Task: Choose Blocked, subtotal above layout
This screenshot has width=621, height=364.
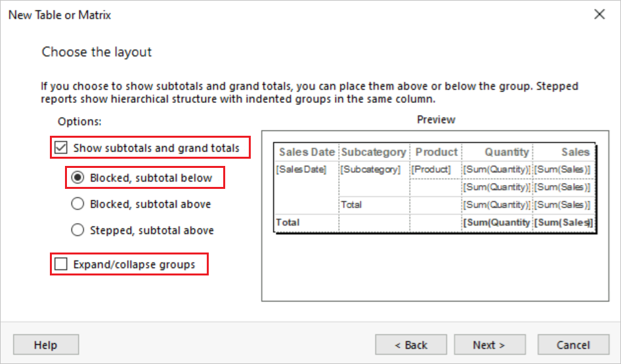Action: [x=77, y=204]
